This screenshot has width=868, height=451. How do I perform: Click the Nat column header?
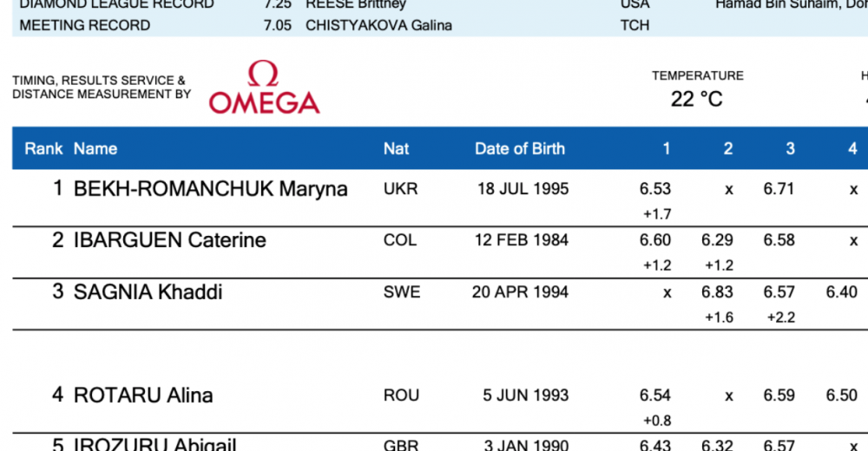397,148
